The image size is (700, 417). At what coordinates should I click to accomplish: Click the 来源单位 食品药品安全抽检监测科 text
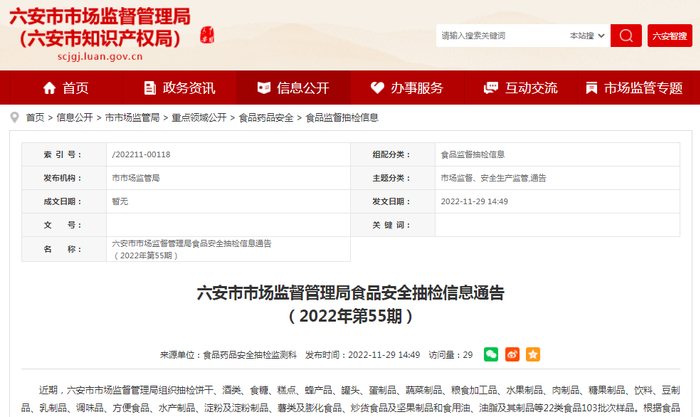pyautogui.click(x=228, y=355)
